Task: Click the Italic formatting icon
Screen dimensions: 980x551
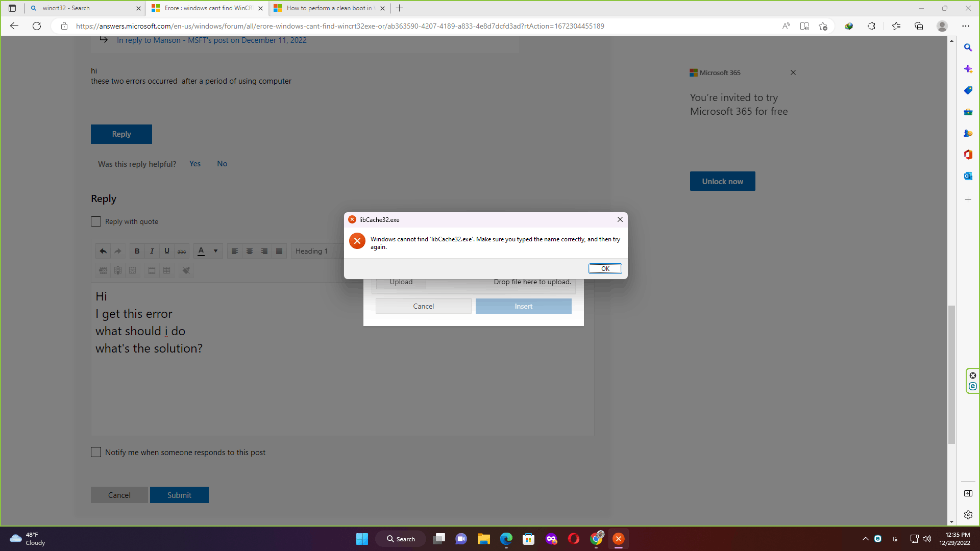Action: coord(152,251)
